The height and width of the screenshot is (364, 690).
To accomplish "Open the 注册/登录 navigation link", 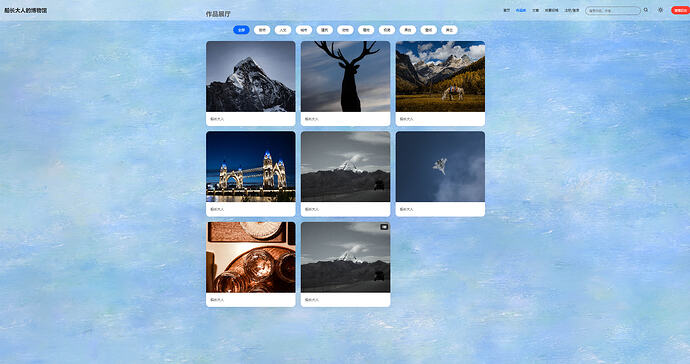I will tap(572, 10).
